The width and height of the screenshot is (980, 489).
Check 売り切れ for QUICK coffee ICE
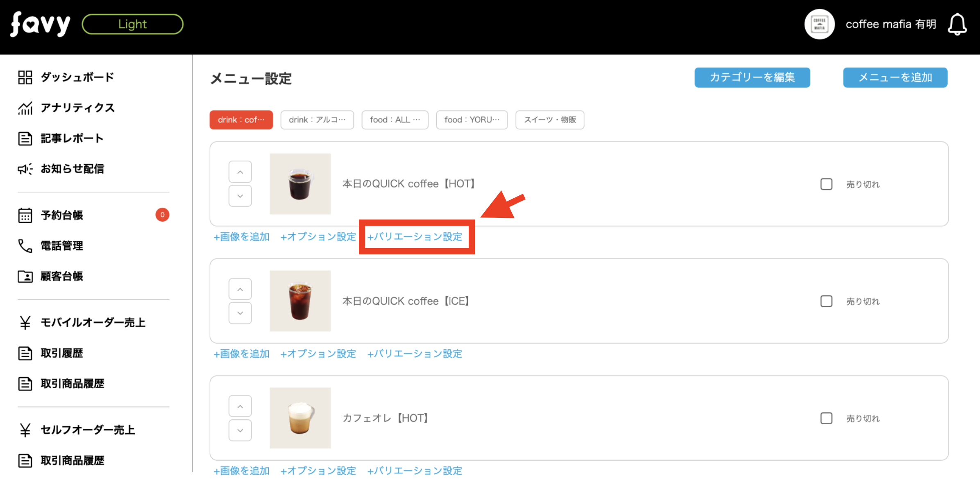tap(826, 301)
